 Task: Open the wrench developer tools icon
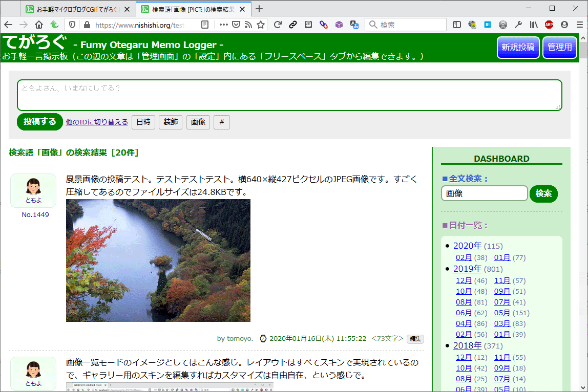[518, 25]
